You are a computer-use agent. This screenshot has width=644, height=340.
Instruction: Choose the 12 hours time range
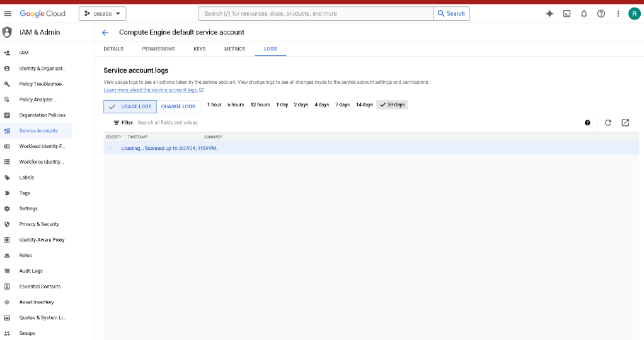[260, 105]
